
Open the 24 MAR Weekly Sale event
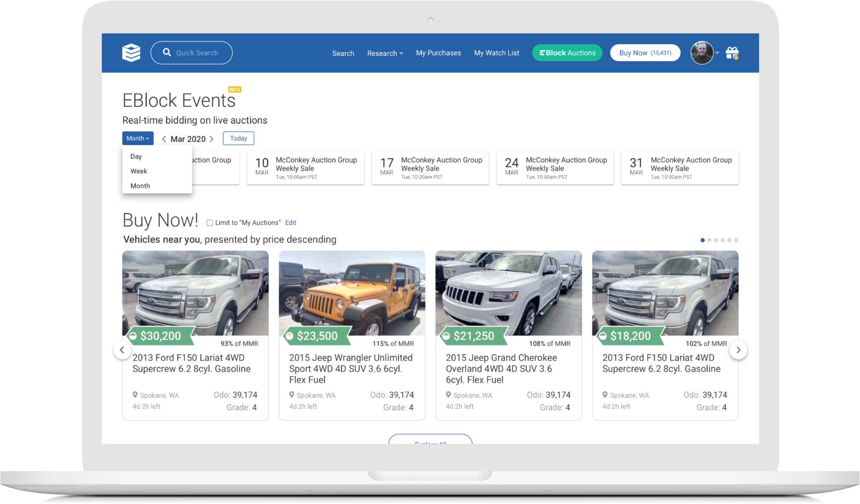(x=555, y=167)
